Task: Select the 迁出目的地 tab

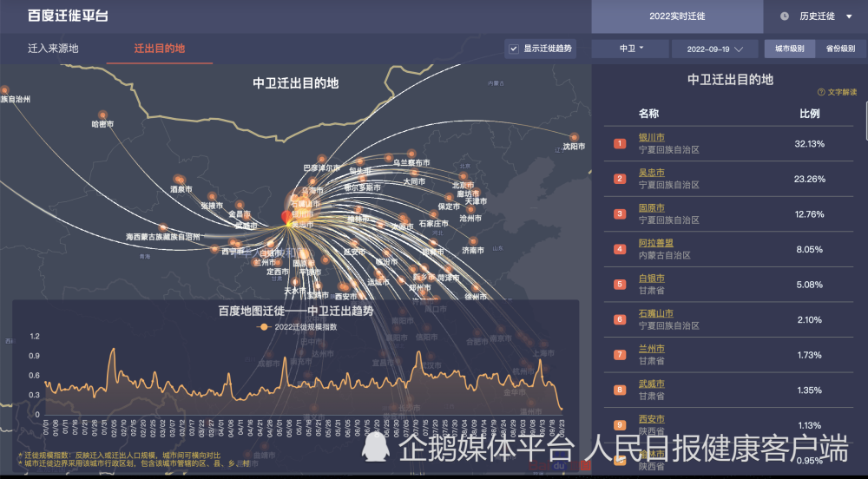Action: coord(160,49)
